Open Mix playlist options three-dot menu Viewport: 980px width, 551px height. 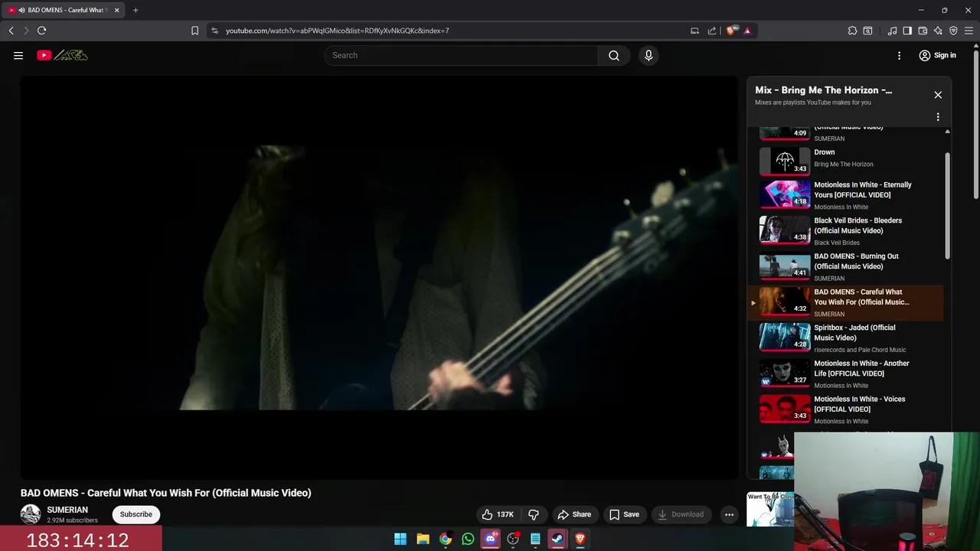tap(938, 117)
